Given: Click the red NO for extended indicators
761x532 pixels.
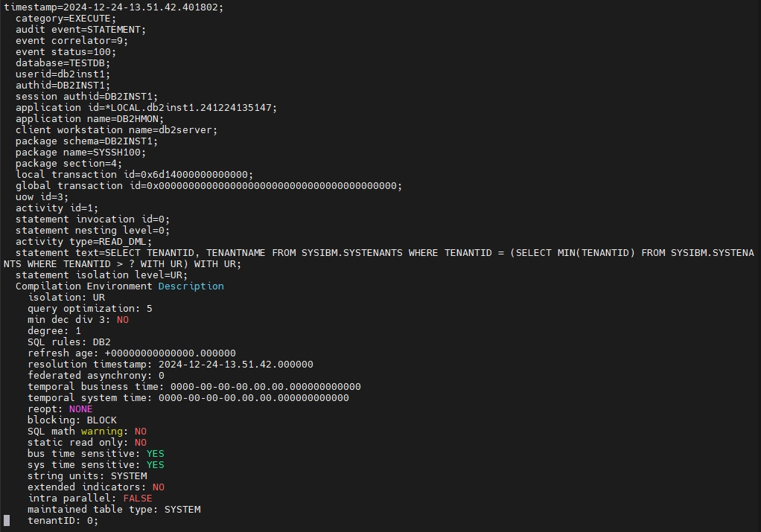Looking at the screenshot, I should (158, 487).
